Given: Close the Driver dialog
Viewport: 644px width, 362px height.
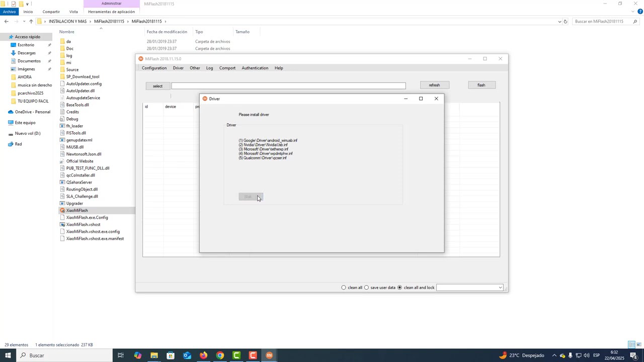Looking at the screenshot, I should point(436,99).
